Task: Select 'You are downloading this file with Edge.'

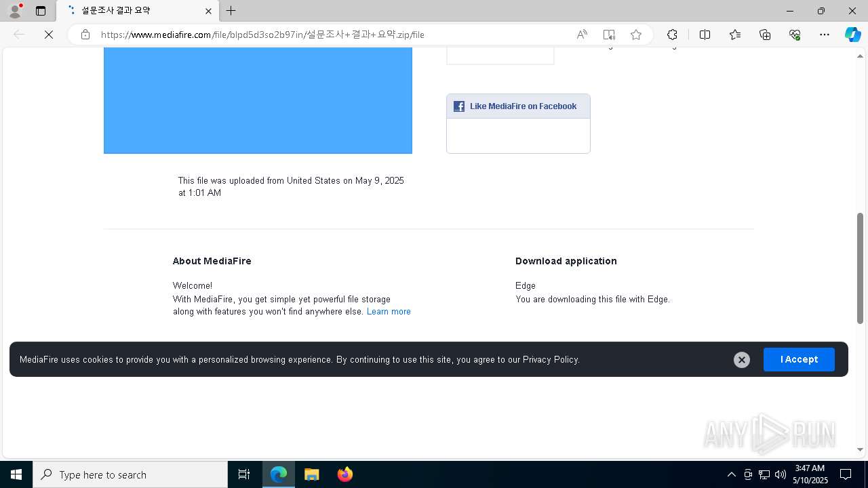Action: [x=593, y=299]
